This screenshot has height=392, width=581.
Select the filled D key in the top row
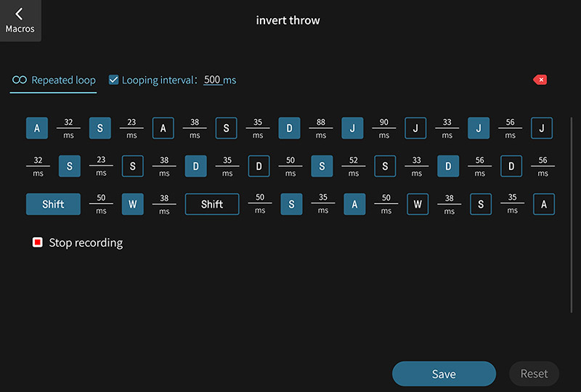289,128
